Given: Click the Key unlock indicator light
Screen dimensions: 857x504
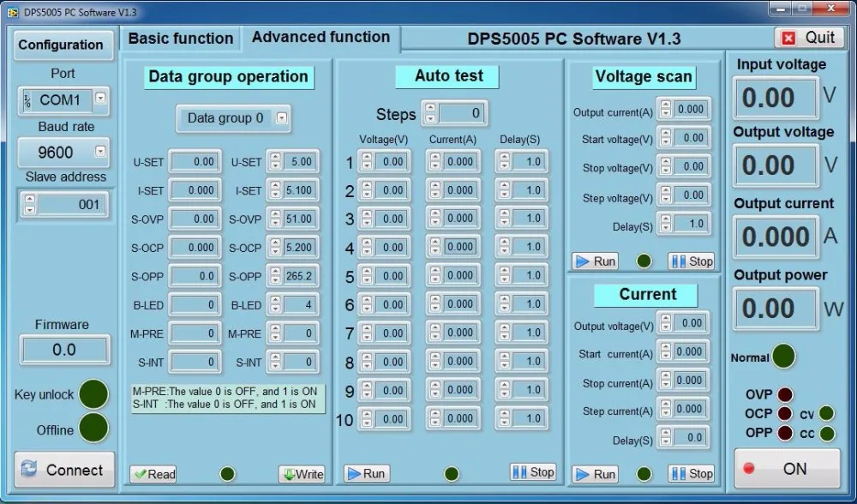Looking at the screenshot, I should pos(93,394).
